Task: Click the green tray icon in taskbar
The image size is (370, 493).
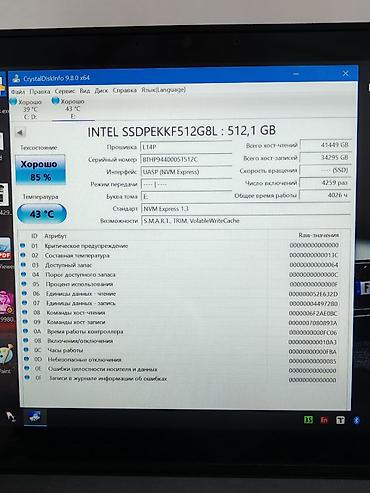Action: click(x=308, y=420)
